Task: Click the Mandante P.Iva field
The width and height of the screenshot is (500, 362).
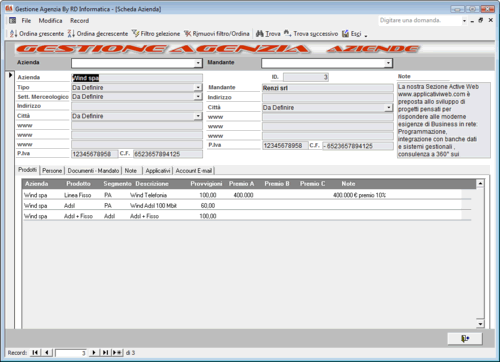Action: [285, 146]
